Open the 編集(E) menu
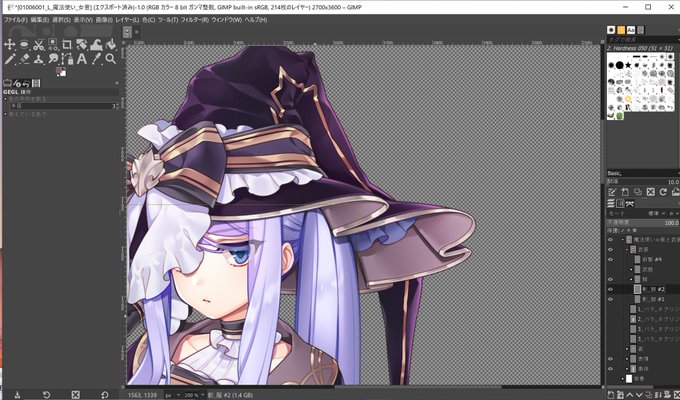 pyautogui.click(x=39, y=20)
